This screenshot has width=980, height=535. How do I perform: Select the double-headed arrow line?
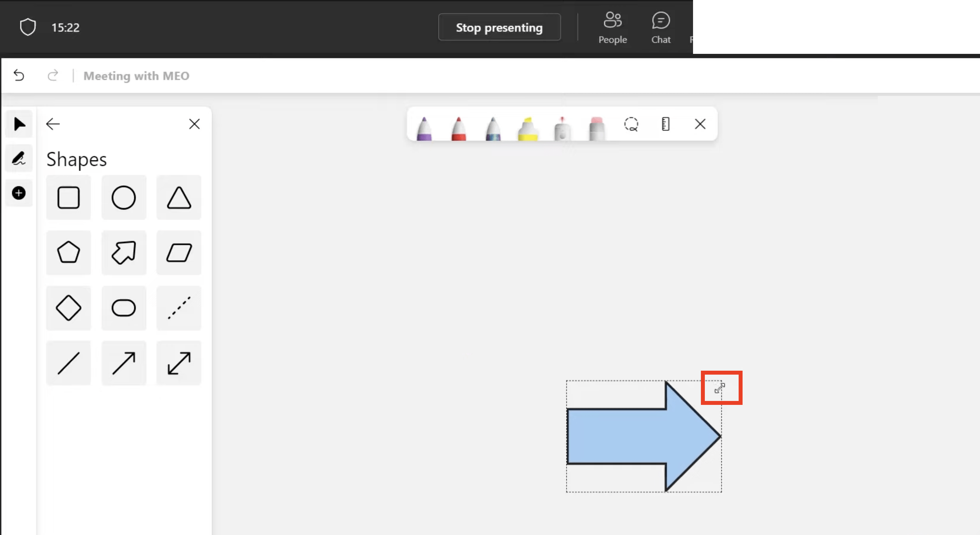(179, 363)
